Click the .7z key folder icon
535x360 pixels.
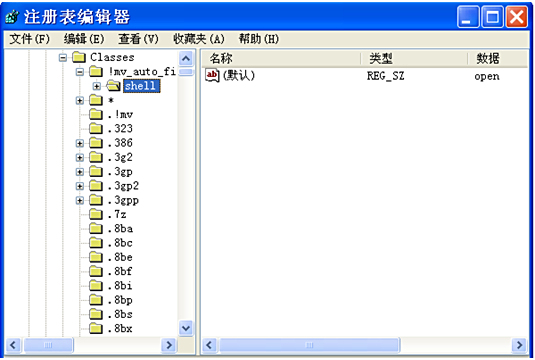click(96, 214)
